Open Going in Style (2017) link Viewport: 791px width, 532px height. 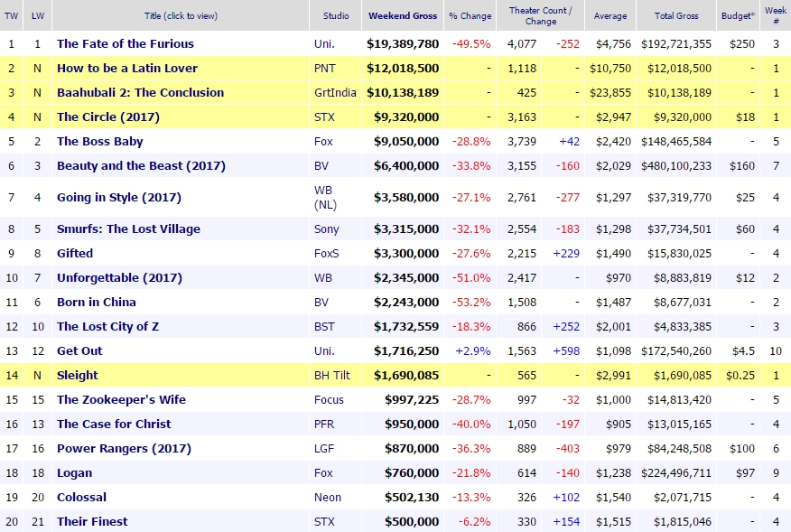[119, 197]
